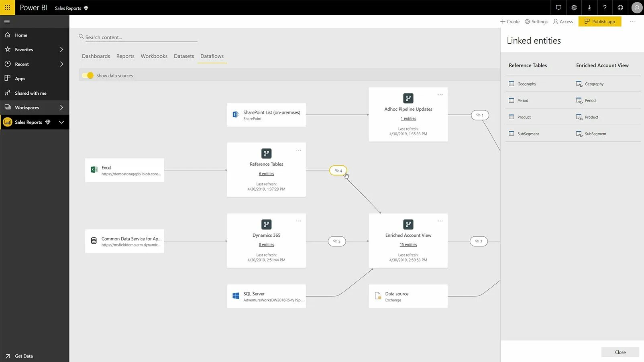Screen dimensions: 644x362
Task: Open the toolbar more options ellipsis
Action: point(632,21)
